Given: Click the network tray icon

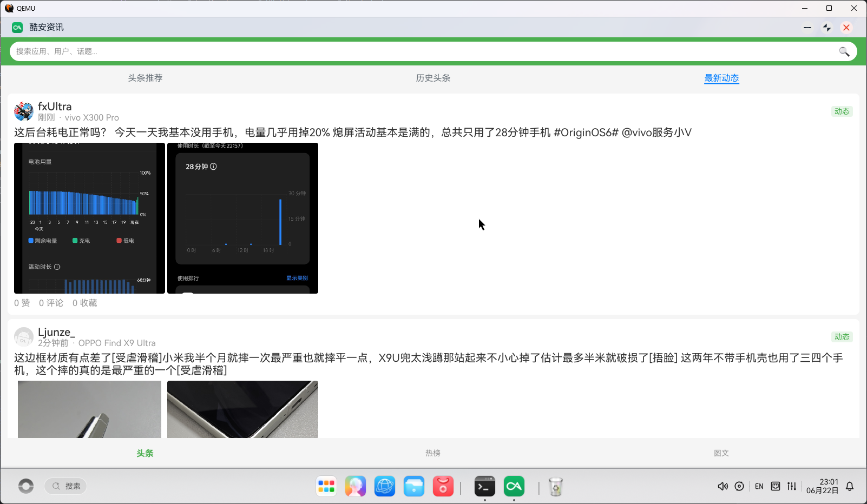Looking at the screenshot, I should [x=776, y=486].
